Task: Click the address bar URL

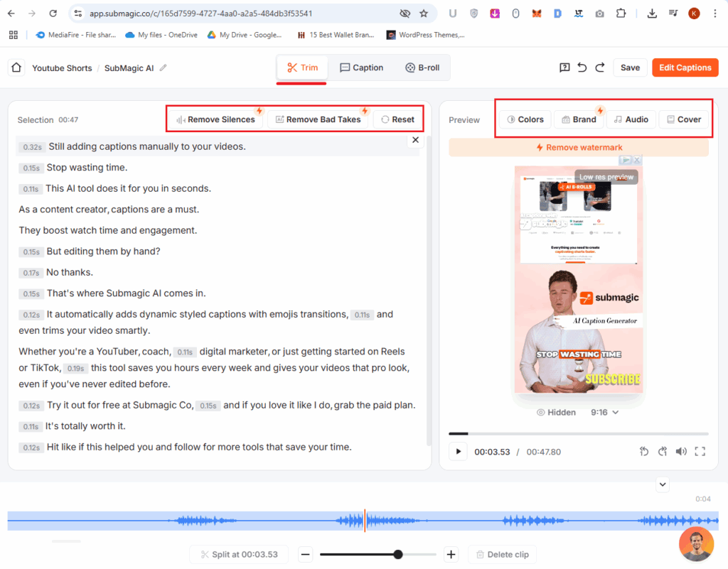Action: click(200, 13)
